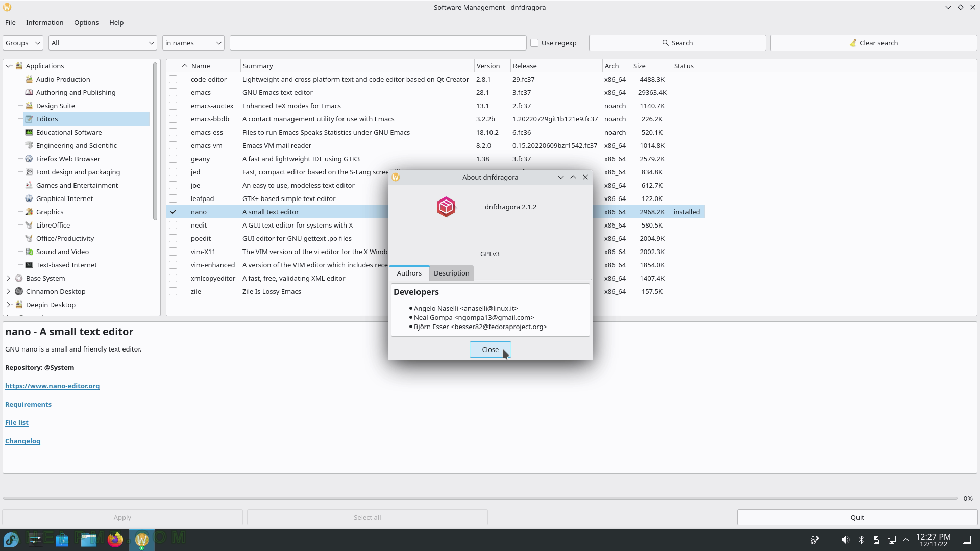
Task: Open the Dolphin file manager taskbar icon
Action: [x=89, y=539]
